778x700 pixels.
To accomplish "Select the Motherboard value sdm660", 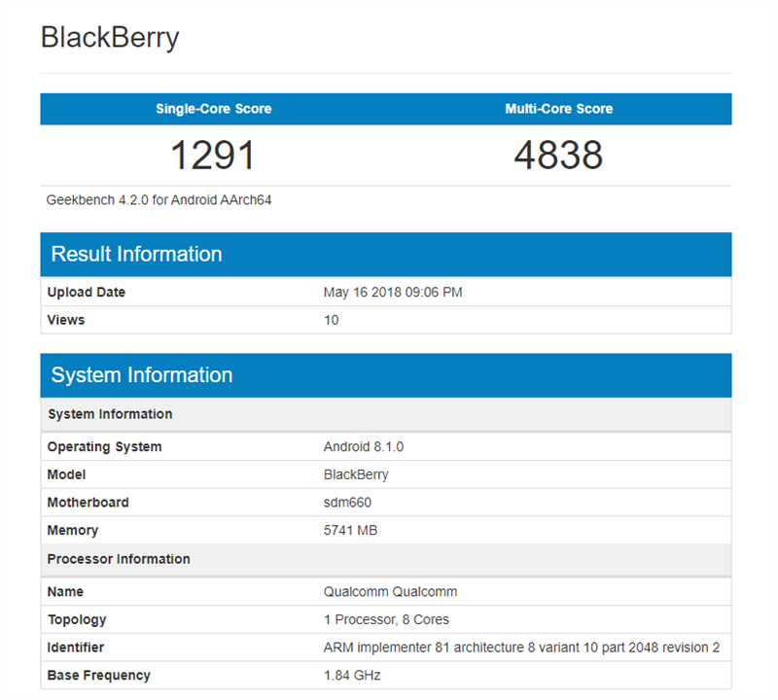I will pyautogui.click(x=346, y=503).
